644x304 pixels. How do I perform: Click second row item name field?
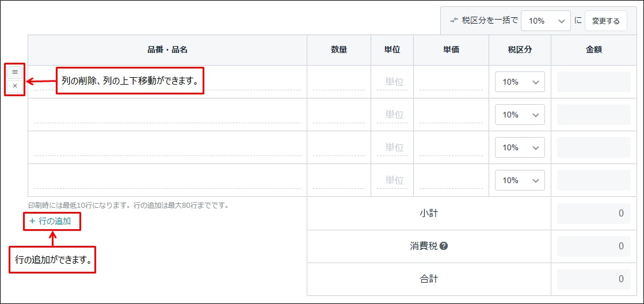click(167, 115)
